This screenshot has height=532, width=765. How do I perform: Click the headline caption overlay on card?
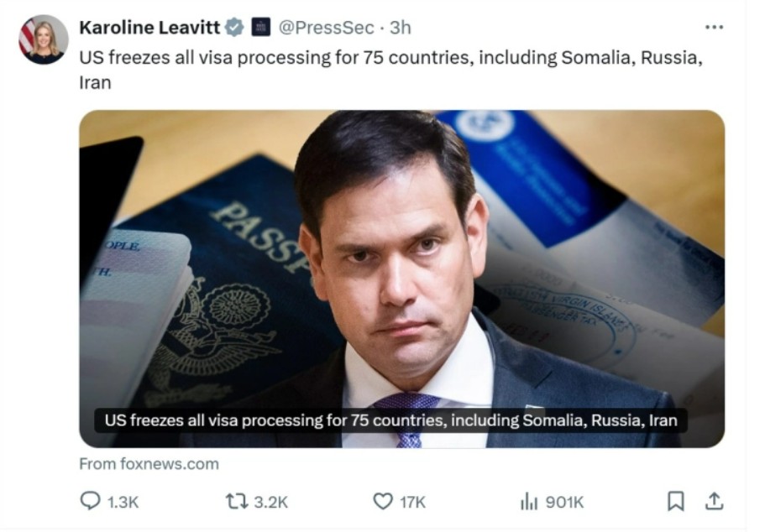(x=390, y=420)
